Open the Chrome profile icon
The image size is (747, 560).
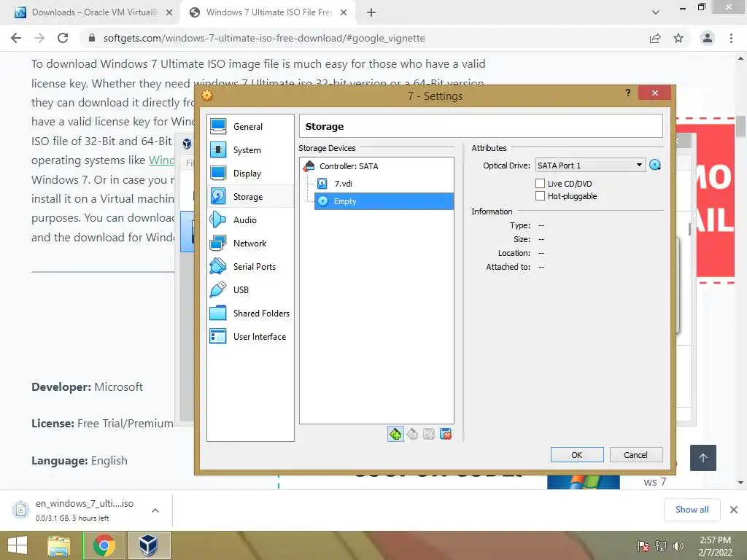pyautogui.click(x=708, y=38)
